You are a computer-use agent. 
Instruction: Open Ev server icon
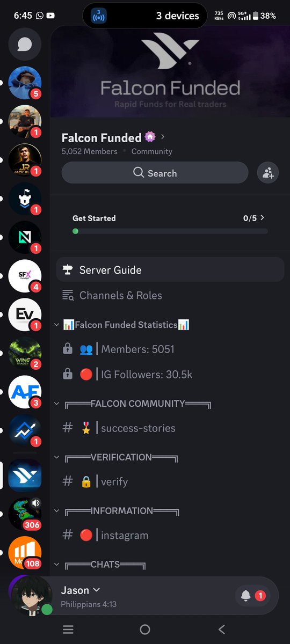pyautogui.click(x=25, y=314)
